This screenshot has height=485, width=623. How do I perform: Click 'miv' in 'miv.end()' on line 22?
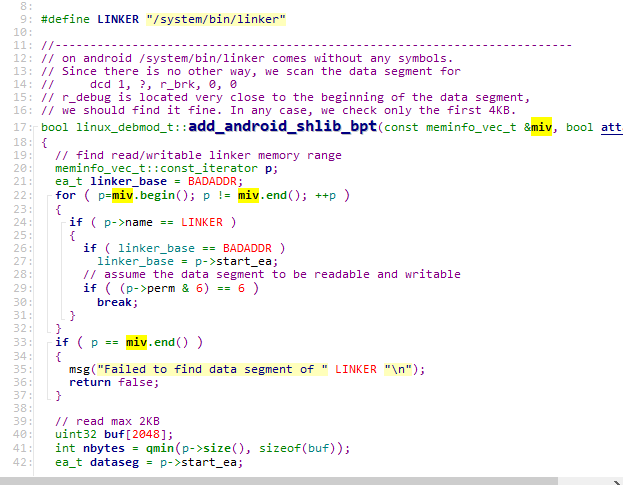[248, 195]
